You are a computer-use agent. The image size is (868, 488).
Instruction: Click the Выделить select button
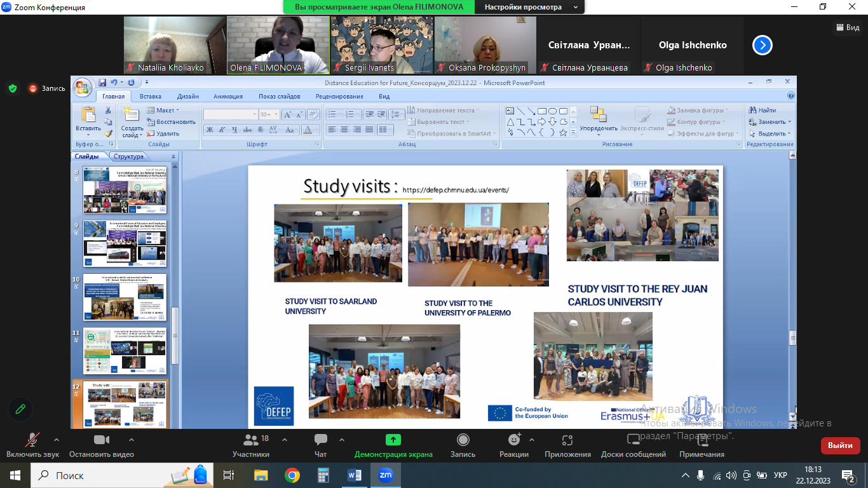point(770,133)
